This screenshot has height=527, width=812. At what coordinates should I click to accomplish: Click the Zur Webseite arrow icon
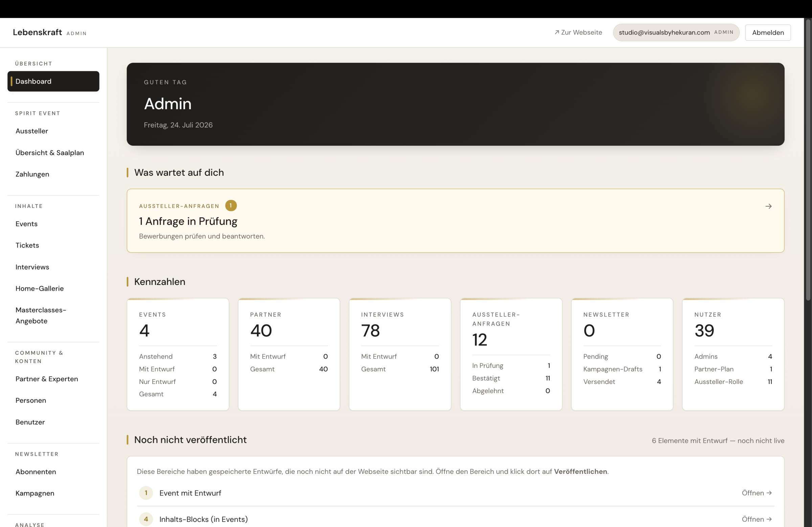557,32
